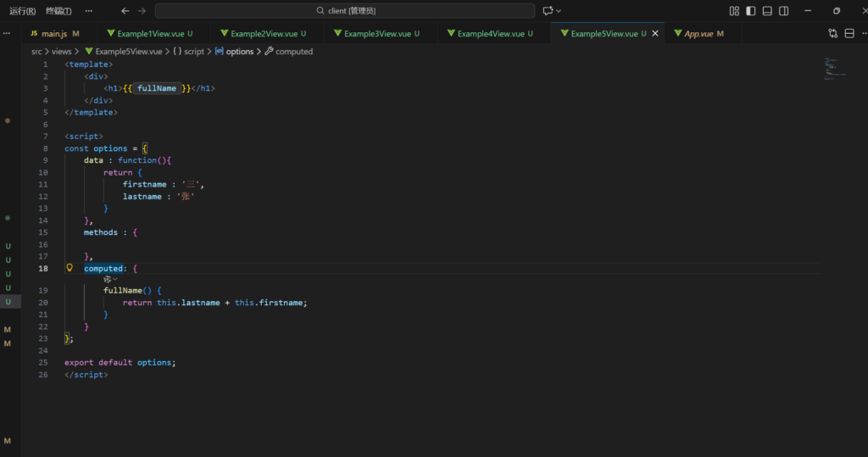Click the lightbulb code action icon
This screenshot has height=457, width=868.
pyautogui.click(x=70, y=268)
